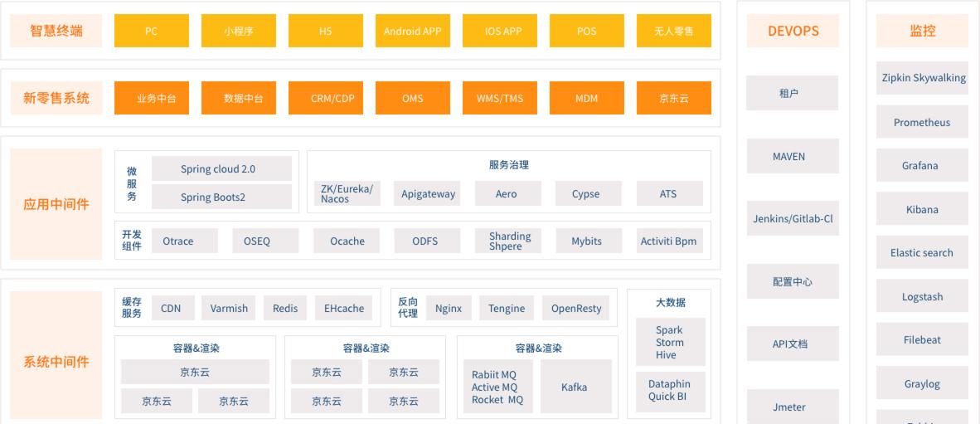Click the 监控 section header
Screen dimensions: 980x424
click(921, 31)
